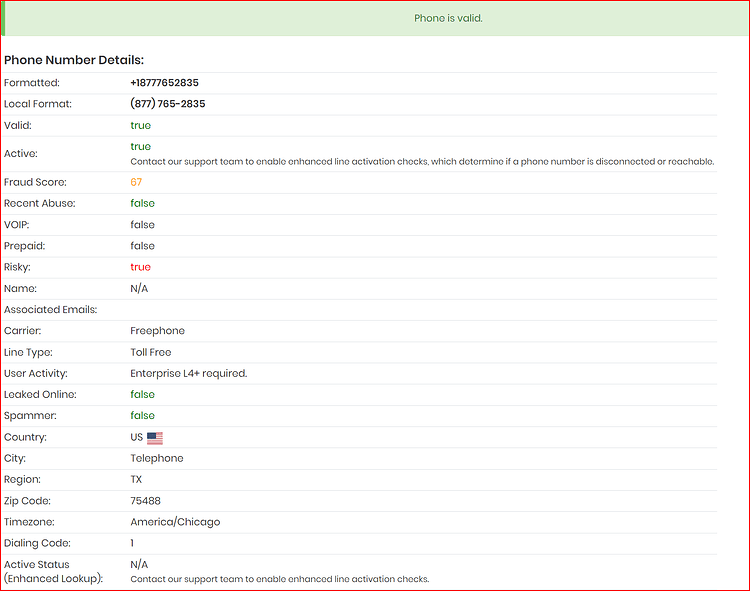This screenshot has height=591, width=750.
Task: Click the Carrier value Freephone
Action: 157,331
